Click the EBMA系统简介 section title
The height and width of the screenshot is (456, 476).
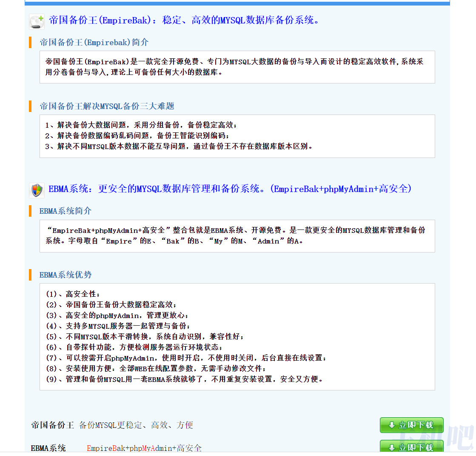65,211
